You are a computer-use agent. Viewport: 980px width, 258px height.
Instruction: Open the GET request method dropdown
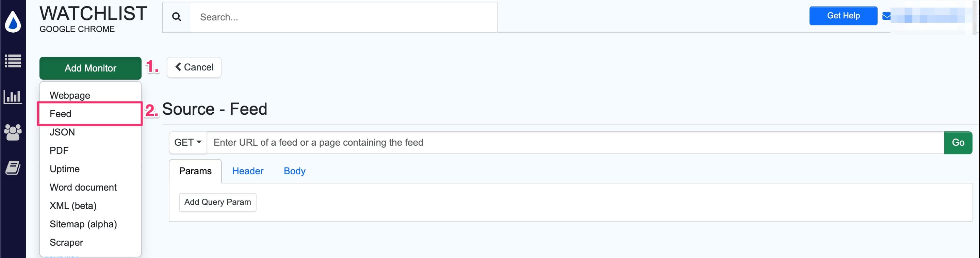pos(187,142)
